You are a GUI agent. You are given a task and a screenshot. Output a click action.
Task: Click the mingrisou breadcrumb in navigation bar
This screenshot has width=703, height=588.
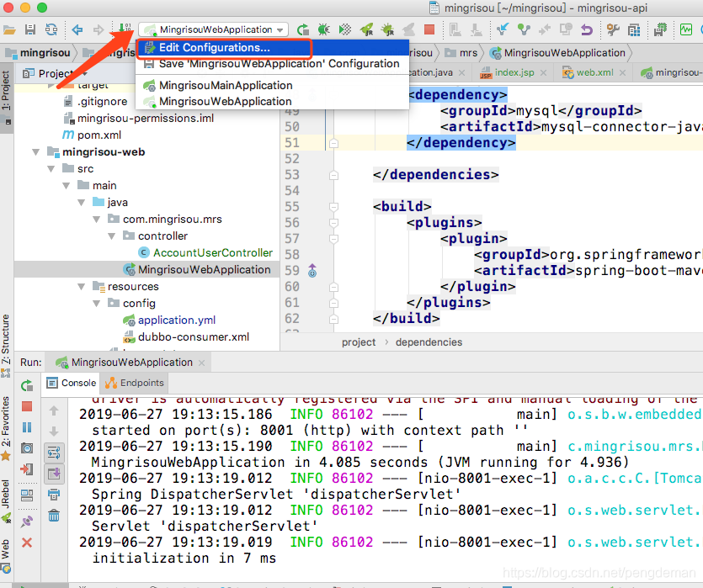[38, 53]
